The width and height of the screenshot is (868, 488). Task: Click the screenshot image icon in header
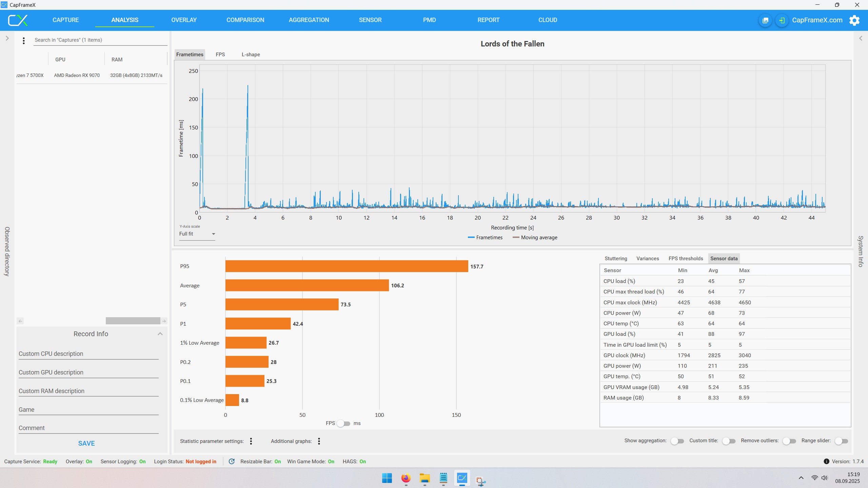click(765, 20)
